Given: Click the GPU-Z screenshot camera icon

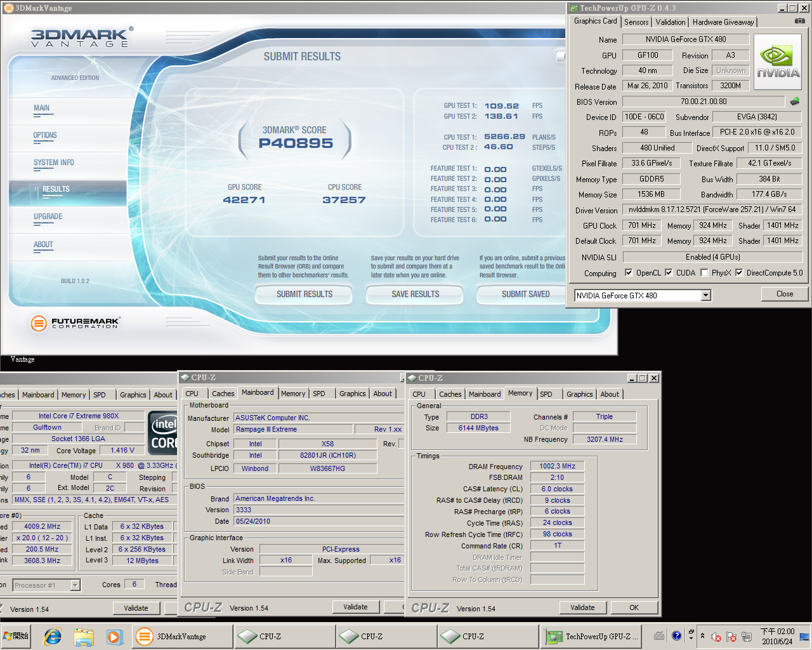Looking at the screenshot, I should [800, 21].
